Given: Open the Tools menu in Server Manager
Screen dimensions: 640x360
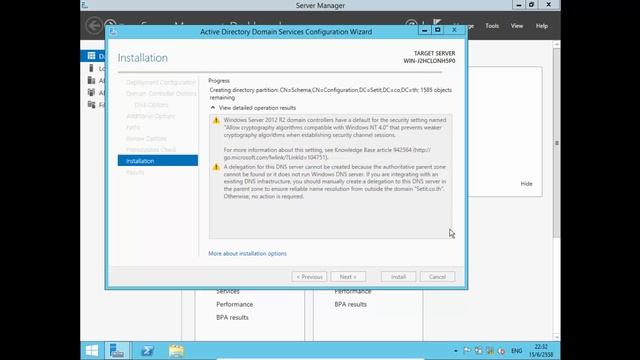Looking at the screenshot, I should click(x=492, y=26).
